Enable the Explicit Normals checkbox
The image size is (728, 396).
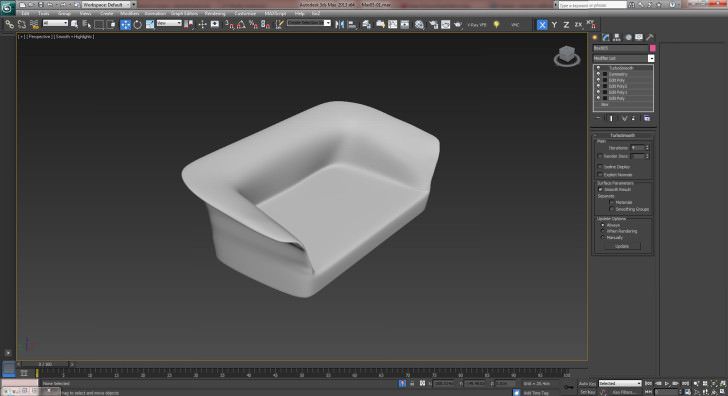click(x=600, y=175)
